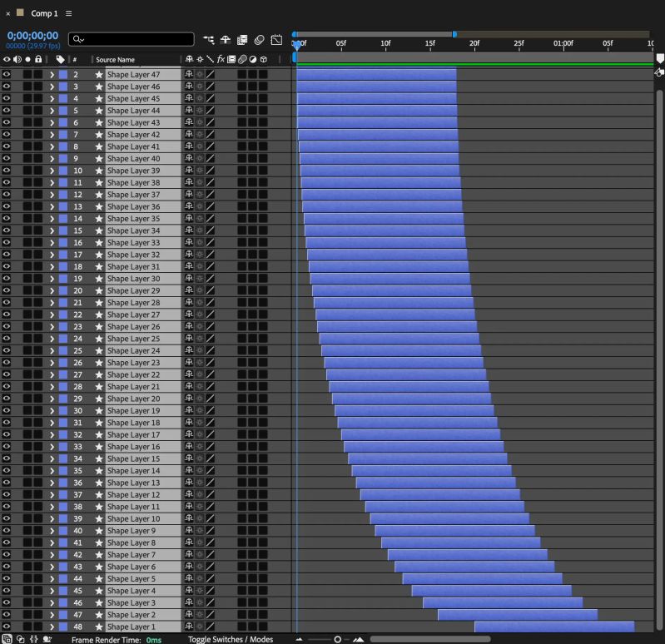The width and height of the screenshot is (665, 644).
Task: Click label color swatch of Shape Layer 45
Action: pyautogui.click(x=63, y=98)
